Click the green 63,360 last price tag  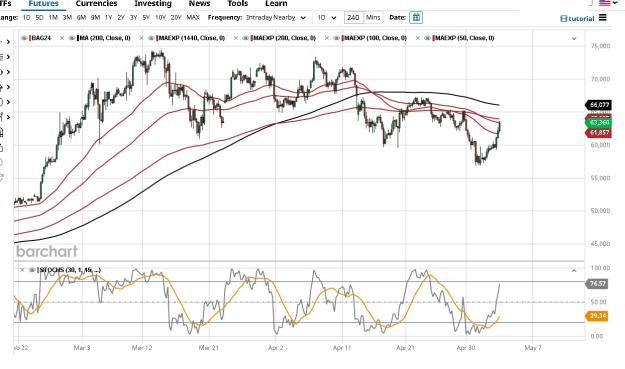598,122
